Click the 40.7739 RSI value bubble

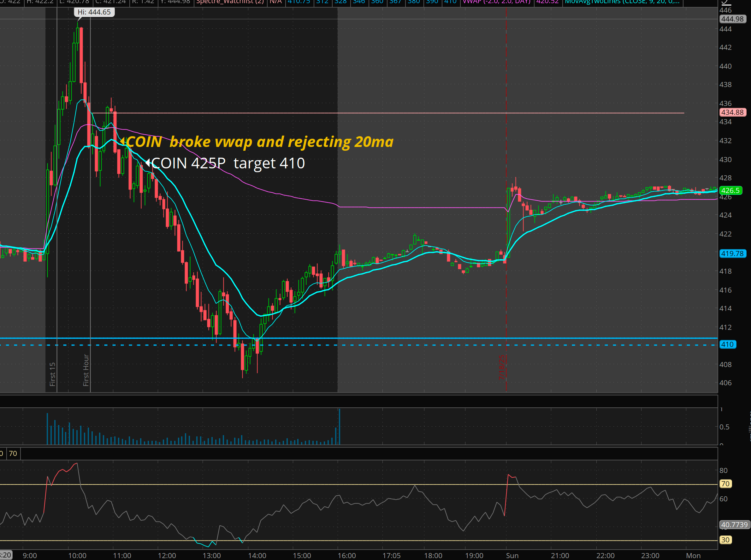(x=734, y=525)
